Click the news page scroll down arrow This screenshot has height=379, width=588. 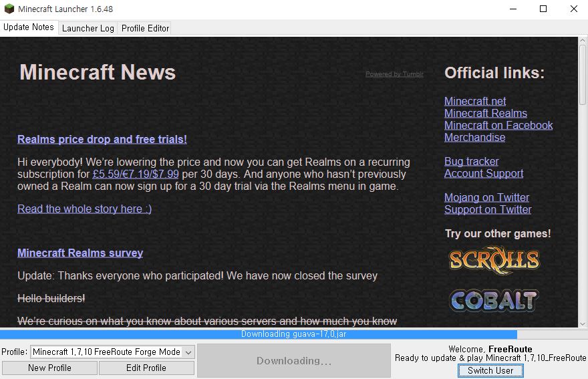point(583,324)
